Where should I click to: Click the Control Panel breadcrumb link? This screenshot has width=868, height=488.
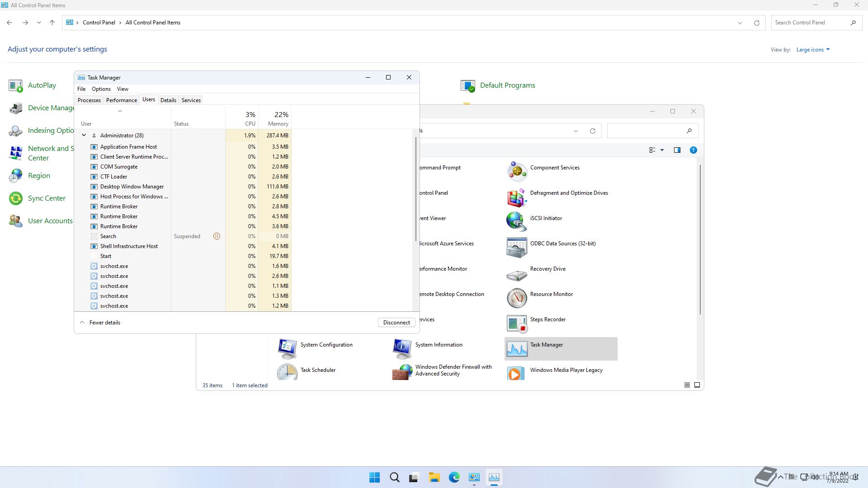coord(99,23)
